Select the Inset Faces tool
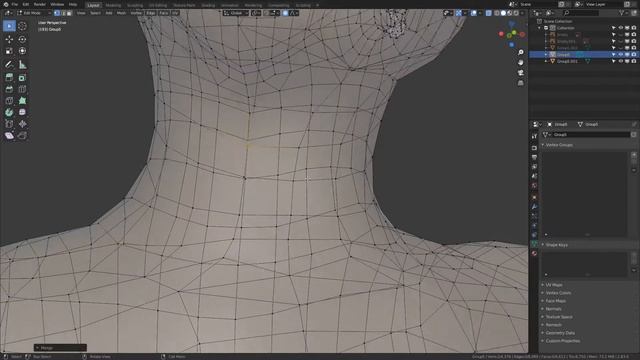The image size is (640, 360). coord(22,78)
